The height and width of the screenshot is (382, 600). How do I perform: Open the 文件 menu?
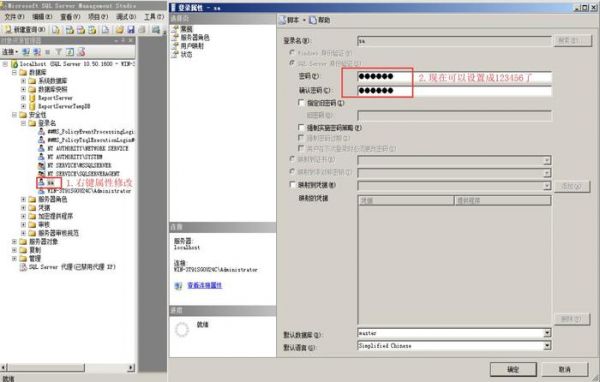point(14,17)
